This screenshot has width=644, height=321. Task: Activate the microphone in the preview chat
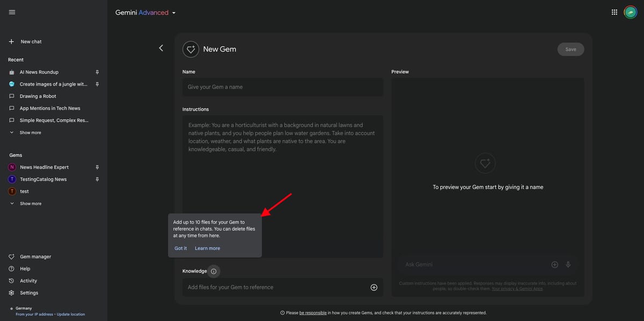point(568,264)
